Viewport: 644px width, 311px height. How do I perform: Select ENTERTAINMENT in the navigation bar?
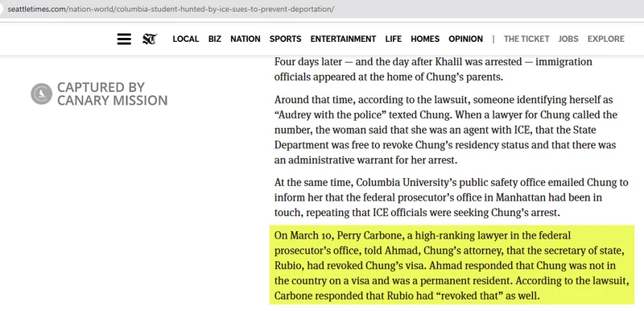click(x=343, y=39)
